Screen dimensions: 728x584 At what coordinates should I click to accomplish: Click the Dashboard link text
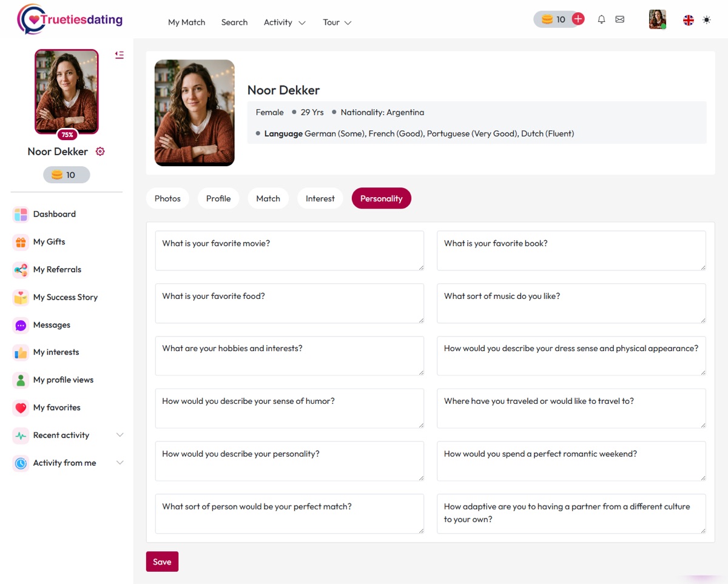pos(55,214)
